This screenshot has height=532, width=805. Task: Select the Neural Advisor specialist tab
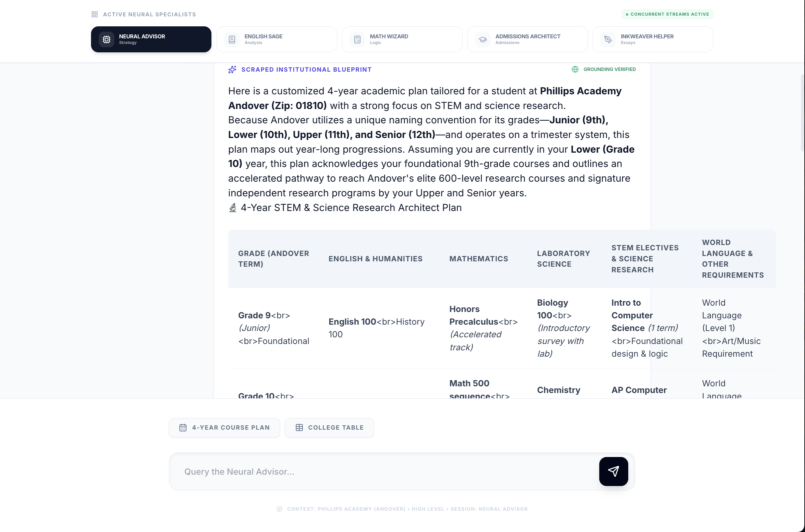pyautogui.click(x=151, y=39)
